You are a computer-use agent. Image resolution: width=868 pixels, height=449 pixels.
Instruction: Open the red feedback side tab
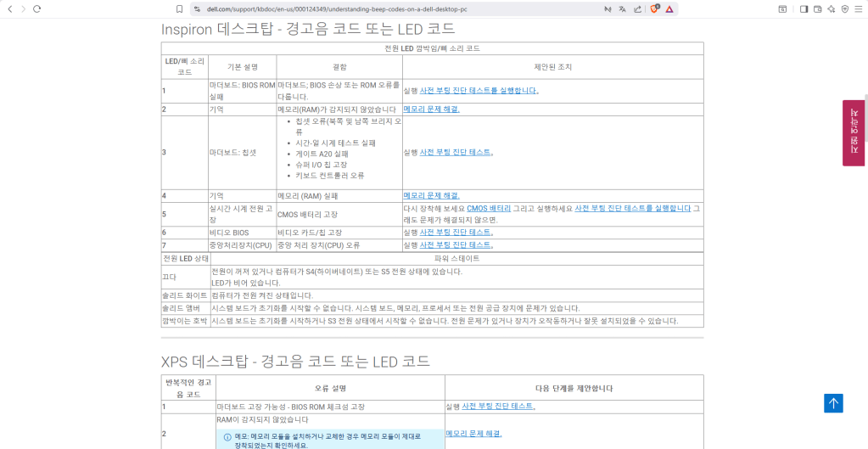[853, 133]
